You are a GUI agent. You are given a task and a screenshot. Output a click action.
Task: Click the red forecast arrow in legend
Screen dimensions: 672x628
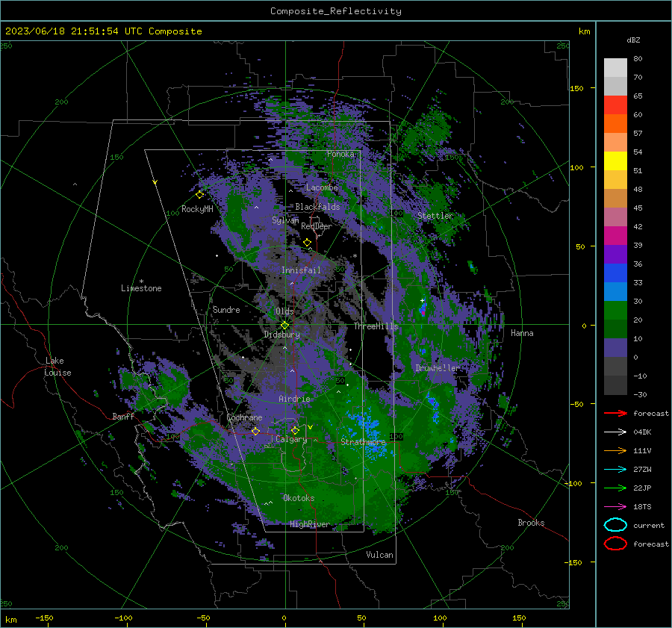tap(615, 413)
